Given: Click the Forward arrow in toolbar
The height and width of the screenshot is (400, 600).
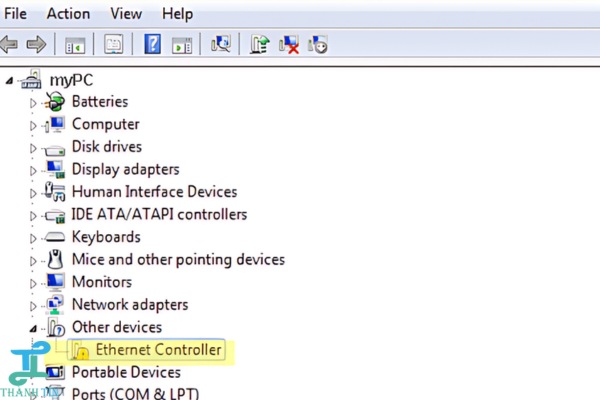Looking at the screenshot, I should pos(37,44).
